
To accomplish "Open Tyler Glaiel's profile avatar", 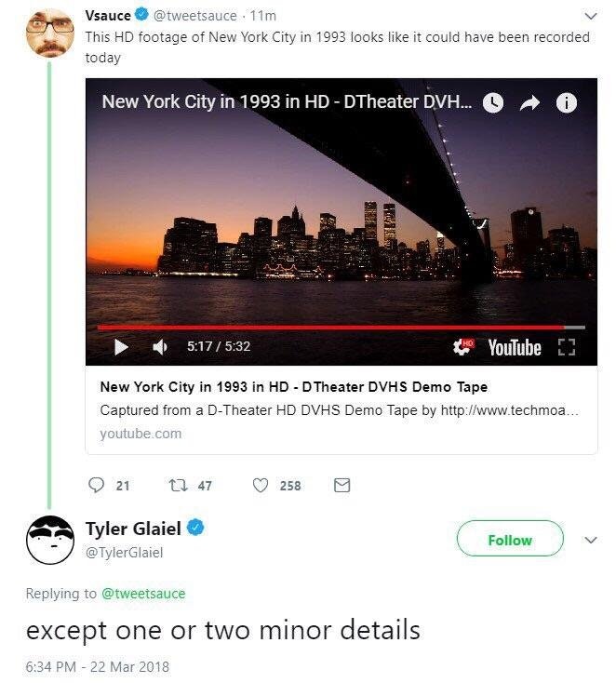I will 50,540.
